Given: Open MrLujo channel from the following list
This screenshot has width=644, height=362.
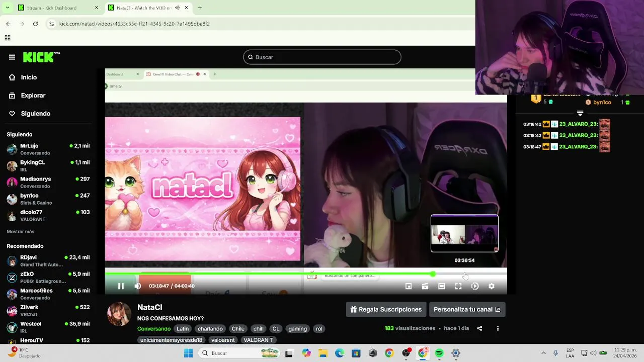Looking at the screenshot, I should click(x=48, y=149).
